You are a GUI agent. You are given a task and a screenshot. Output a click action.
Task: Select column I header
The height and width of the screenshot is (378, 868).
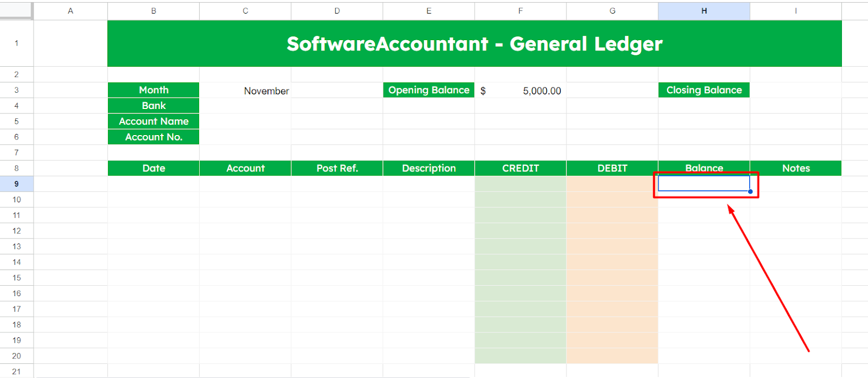[x=796, y=11]
